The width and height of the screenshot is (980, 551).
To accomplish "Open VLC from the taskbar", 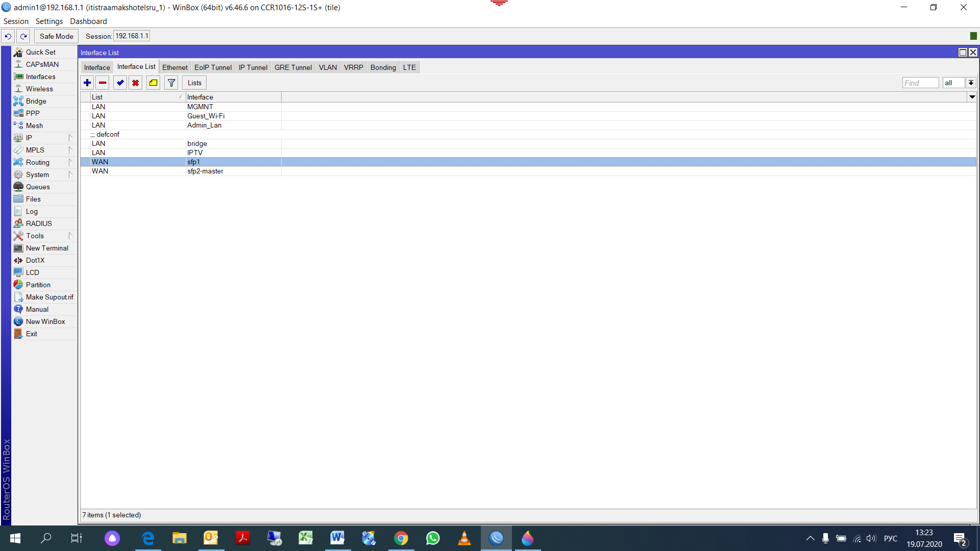I will 464,538.
